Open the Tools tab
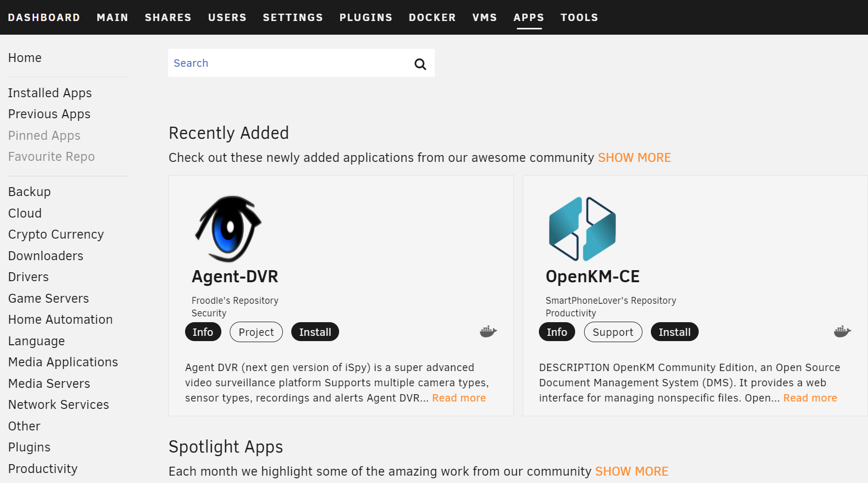The height and width of the screenshot is (483, 868). [x=579, y=17]
